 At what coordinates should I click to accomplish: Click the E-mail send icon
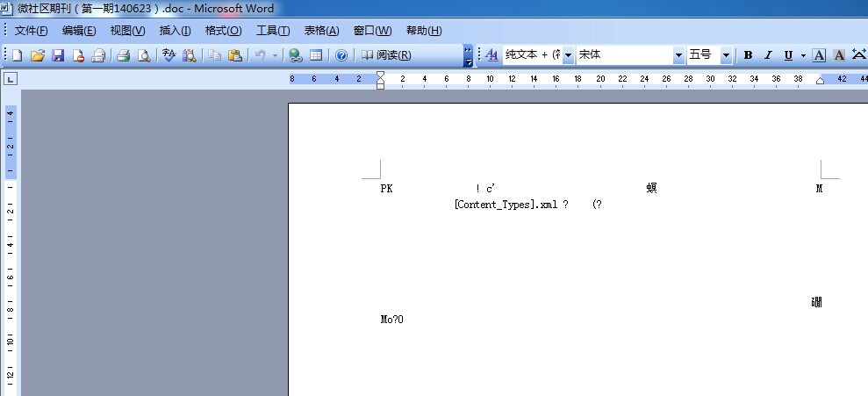pyautogui.click(x=98, y=55)
